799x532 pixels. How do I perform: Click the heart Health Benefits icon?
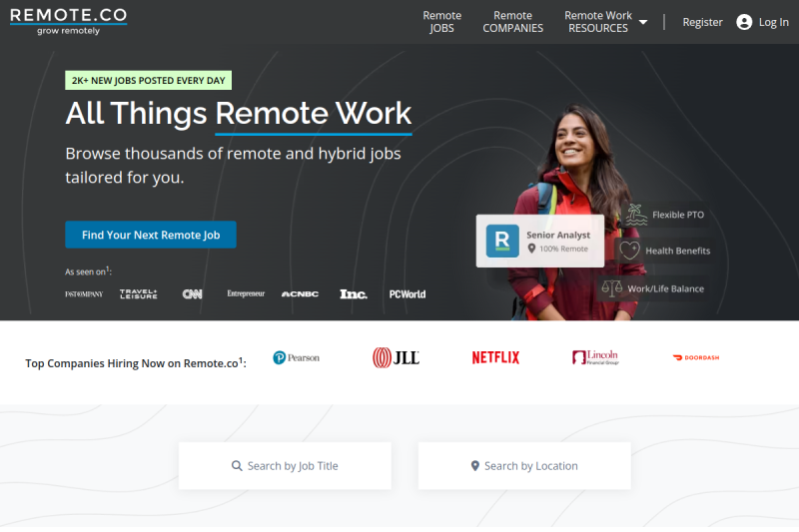point(630,251)
